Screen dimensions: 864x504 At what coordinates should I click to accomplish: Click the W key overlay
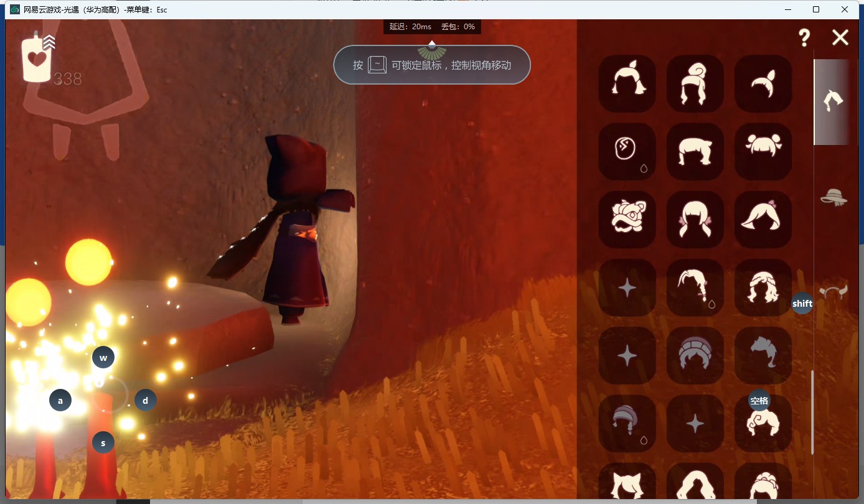tap(103, 358)
